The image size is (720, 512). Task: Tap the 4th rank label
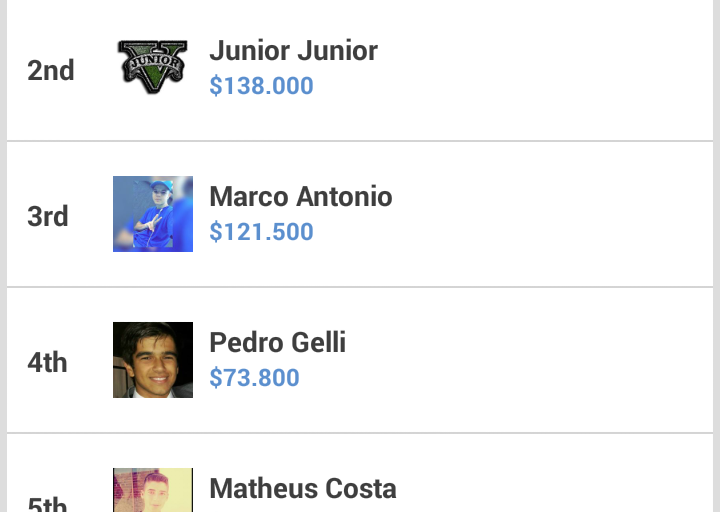pos(48,362)
